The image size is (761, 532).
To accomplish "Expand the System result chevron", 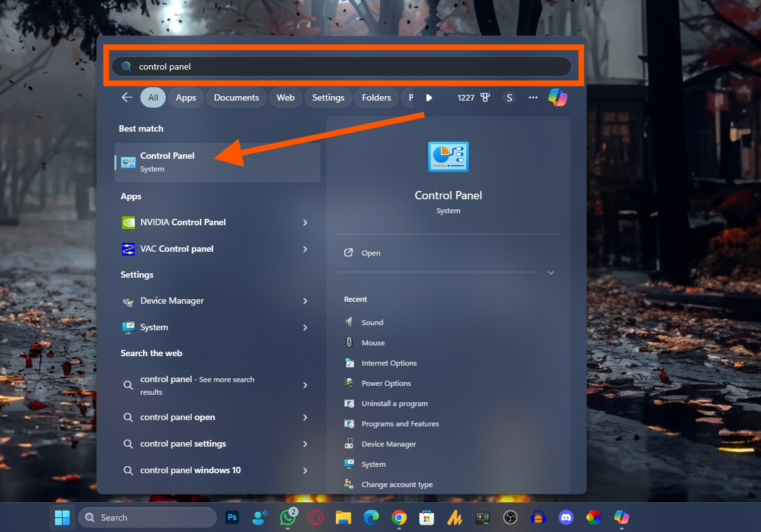I will (x=305, y=327).
